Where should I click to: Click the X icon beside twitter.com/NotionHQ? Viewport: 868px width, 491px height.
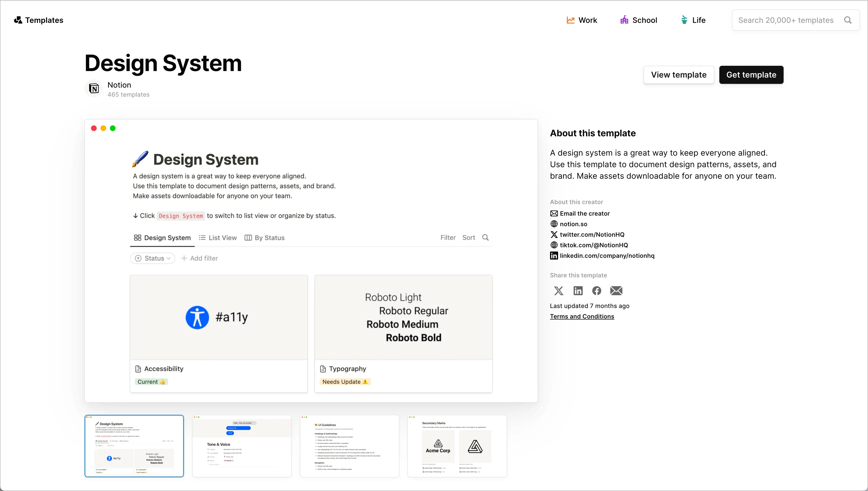pos(554,234)
